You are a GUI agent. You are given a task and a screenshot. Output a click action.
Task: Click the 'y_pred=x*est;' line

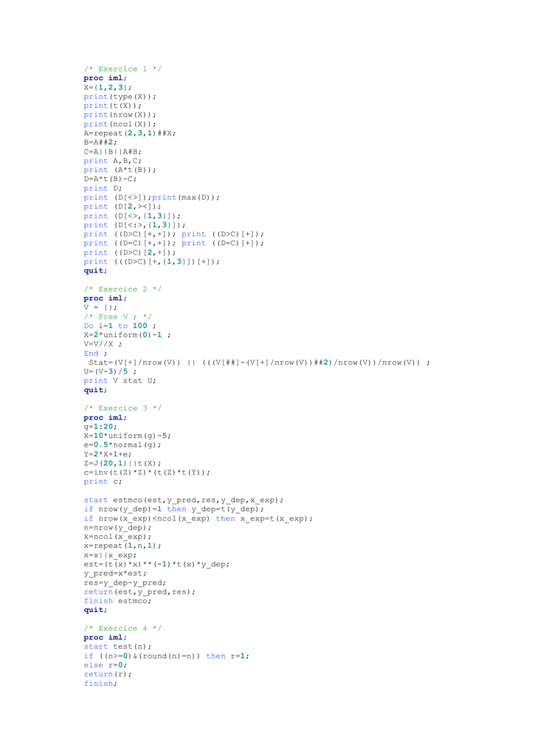point(115,574)
